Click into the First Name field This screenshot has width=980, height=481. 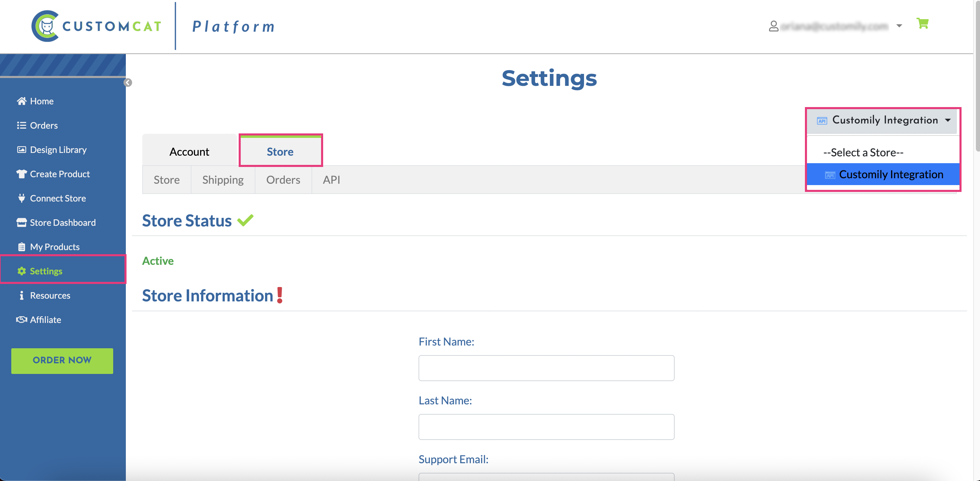coord(546,368)
